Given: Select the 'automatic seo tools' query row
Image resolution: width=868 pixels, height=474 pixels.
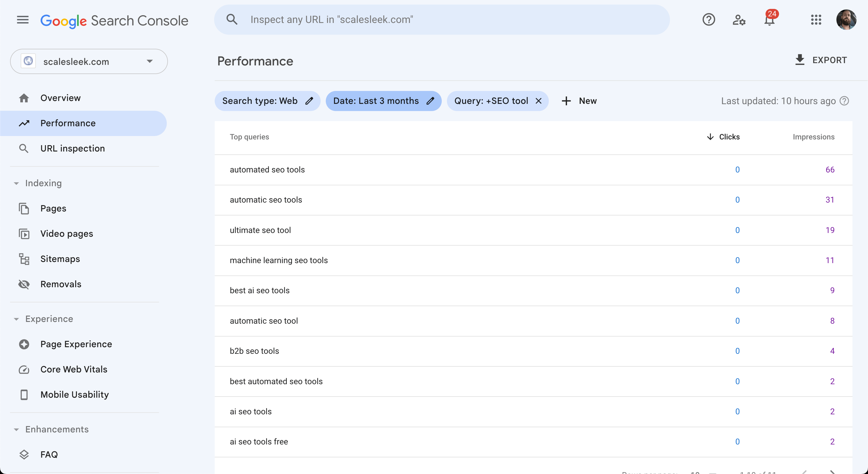Looking at the screenshot, I should point(533,200).
